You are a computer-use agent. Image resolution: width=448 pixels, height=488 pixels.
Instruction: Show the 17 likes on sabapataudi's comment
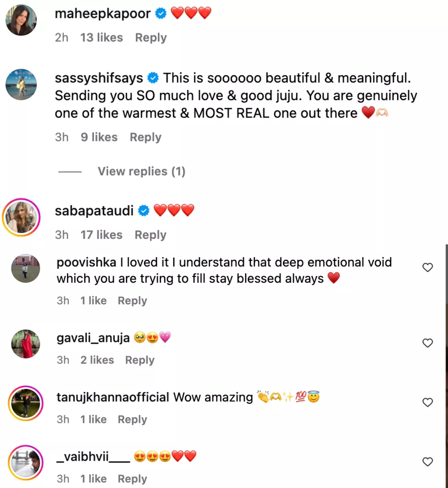pos(101,235)
